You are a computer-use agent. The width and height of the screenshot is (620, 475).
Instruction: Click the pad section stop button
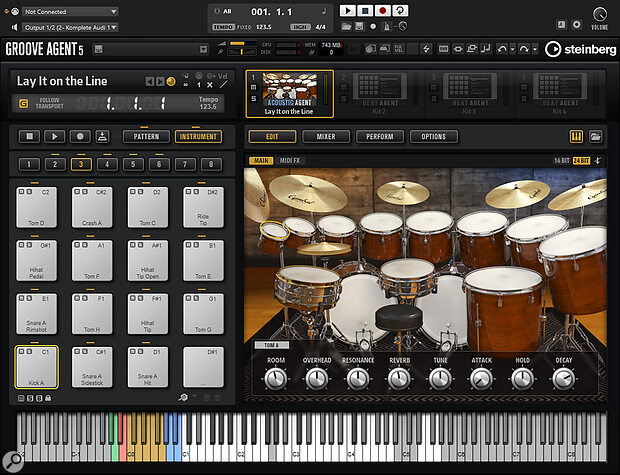[30, 136]
